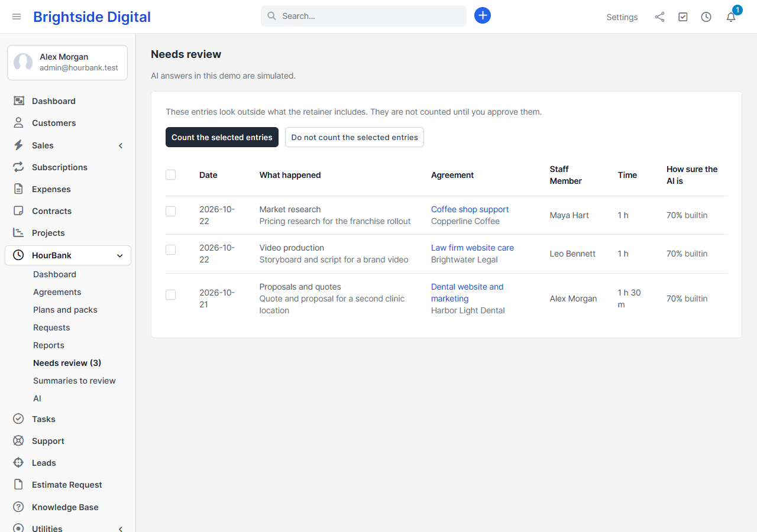Collapse the HourBank menu chevron

pos(120,255)
